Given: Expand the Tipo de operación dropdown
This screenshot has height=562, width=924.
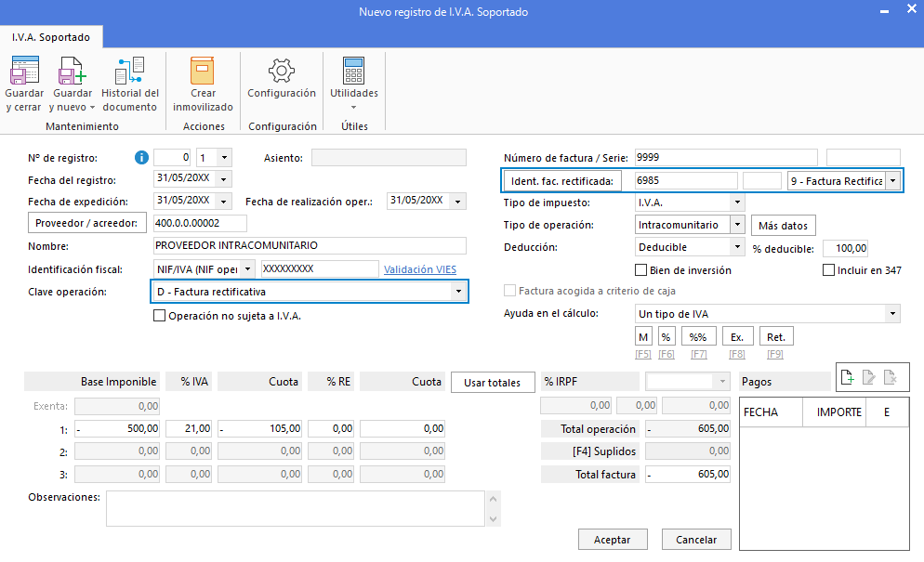Looking at the screenshot, I should (x=737, y=225).
